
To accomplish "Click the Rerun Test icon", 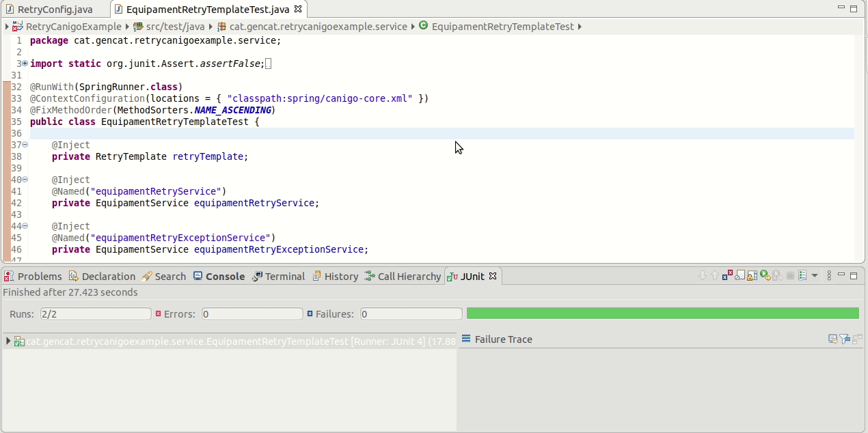I will coord(765,275).
